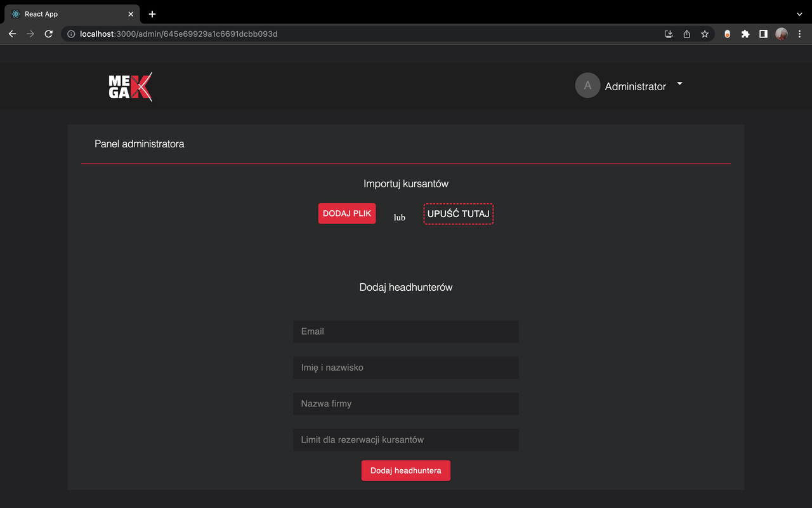The width and height of the screenshot is (812, 508).
Task: Select the React App browser tab
Action: click(70, 13)
